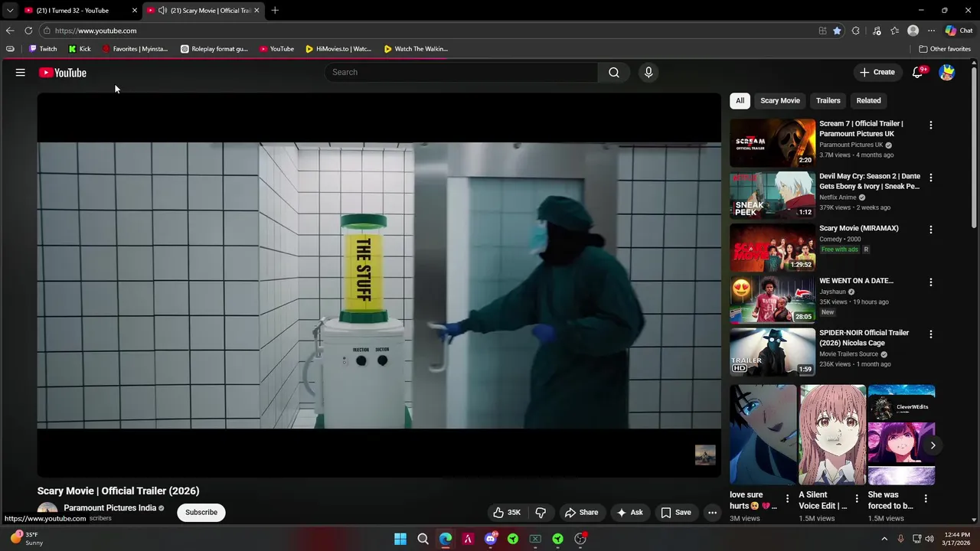Open options menu for Scream 7 trailer
This screenshot has height=551, width=980.
(931, 125)
